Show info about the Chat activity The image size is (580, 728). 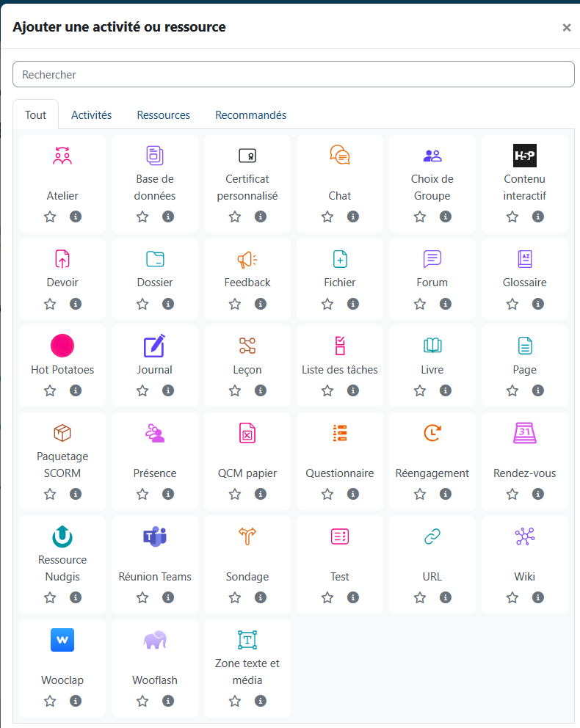pyautogui.click(x=353, y=216)
